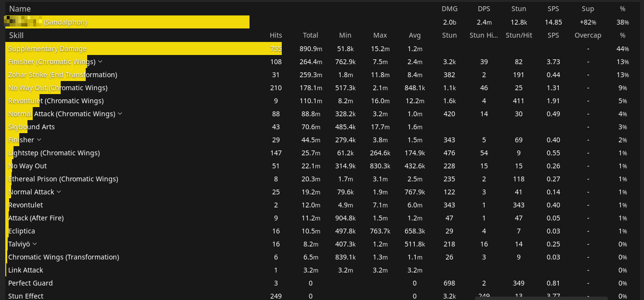Select the Perfect Guard row
Viewport: 644px width, 300px height.
(322, 283)
